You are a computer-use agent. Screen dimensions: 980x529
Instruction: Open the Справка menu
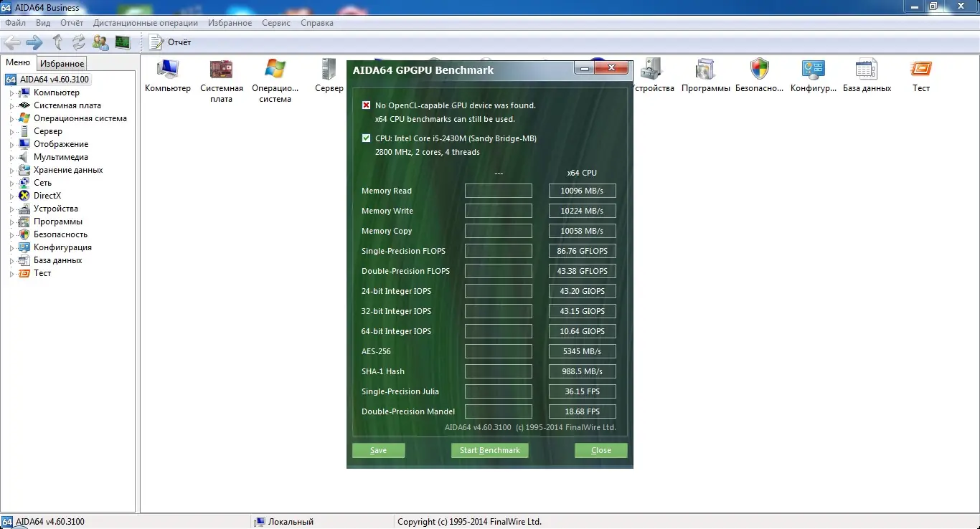(316, 23)
